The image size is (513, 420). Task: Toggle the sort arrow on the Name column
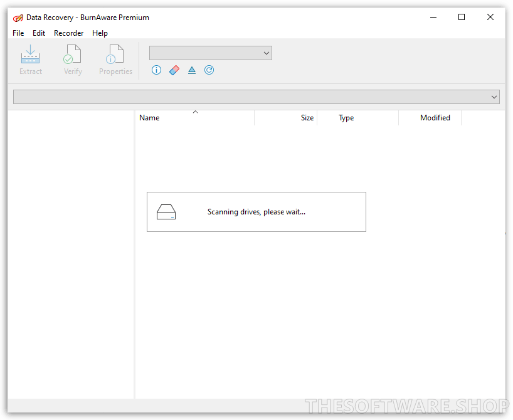point(195,112)
